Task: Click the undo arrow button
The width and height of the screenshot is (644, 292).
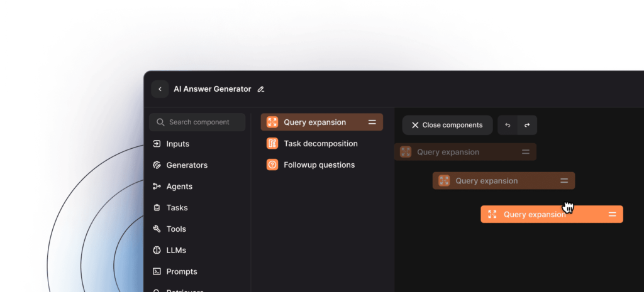Action: [x=508, y=125]
